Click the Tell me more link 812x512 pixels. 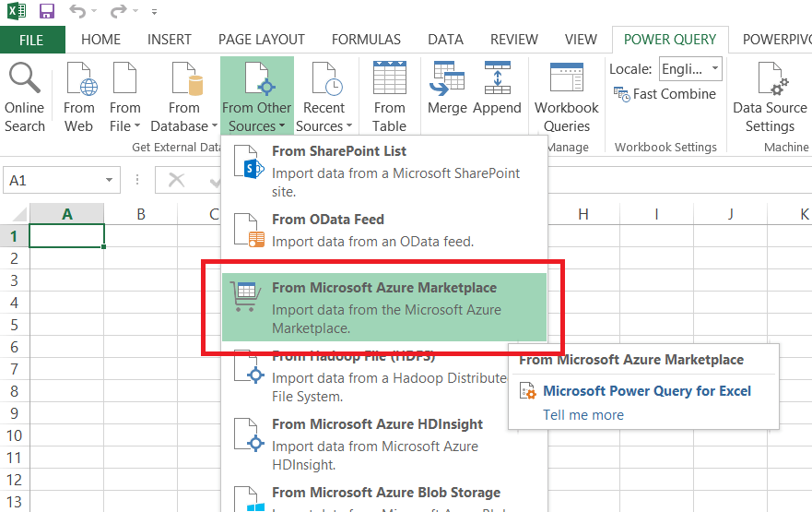(583, 415)
